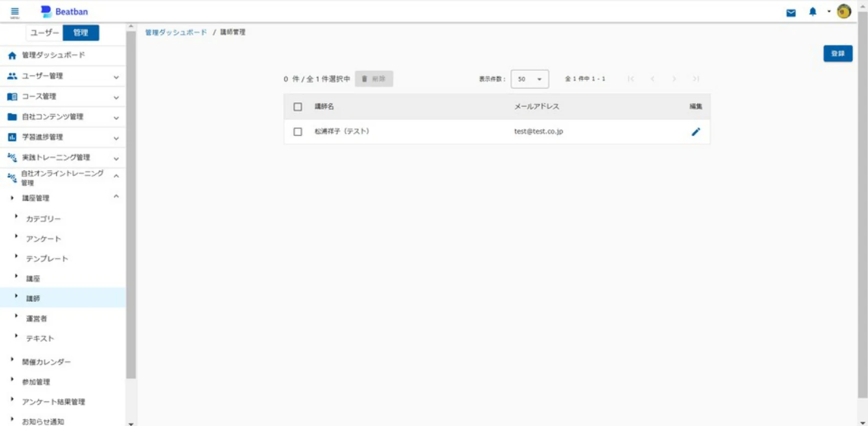Go to the next page arrow
Screen dimensions: 868x426
tap(674, 79)
